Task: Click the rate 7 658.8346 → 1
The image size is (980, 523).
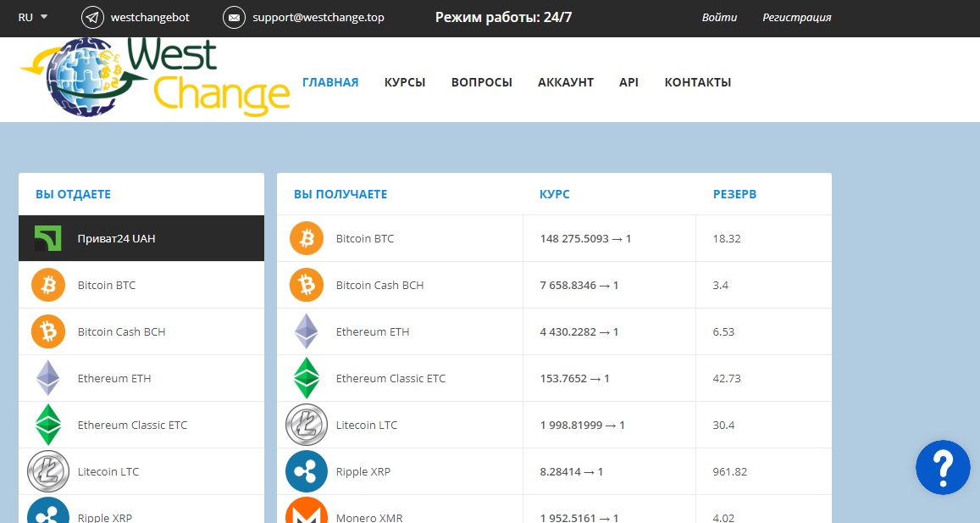Action: [579, 286]
